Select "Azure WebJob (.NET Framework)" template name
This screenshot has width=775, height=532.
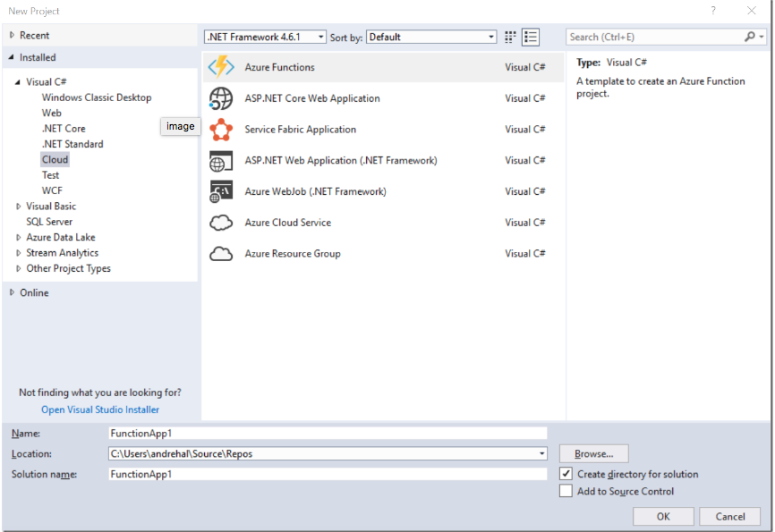[315, 191]
